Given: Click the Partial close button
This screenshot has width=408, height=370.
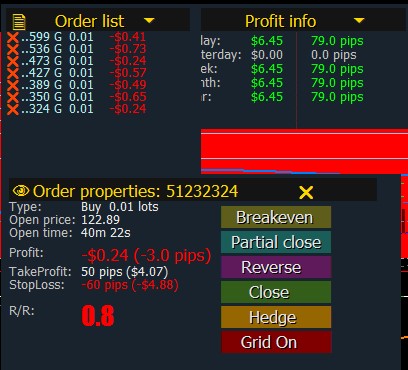Looking at the screenshot, I should pyautogui.click(x=276, y=242).
